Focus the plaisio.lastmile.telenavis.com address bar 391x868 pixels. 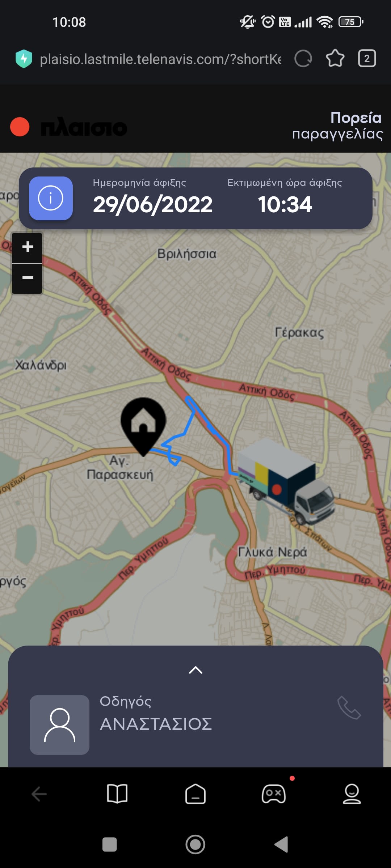tap(160, 59)
